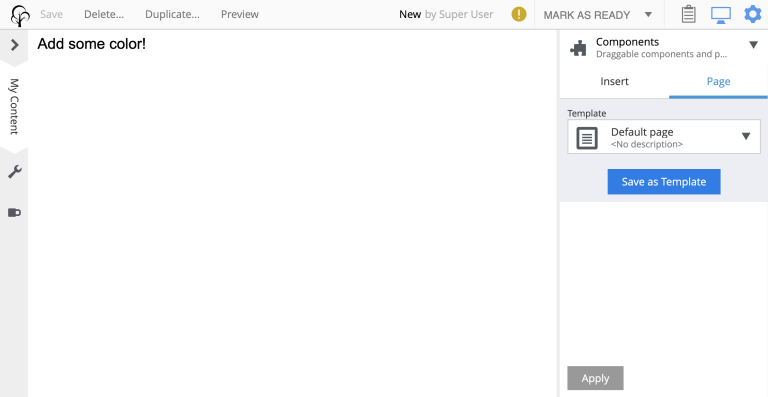
Task: Click the yellow exclamation warning icon
Action: tap(519, 15)
